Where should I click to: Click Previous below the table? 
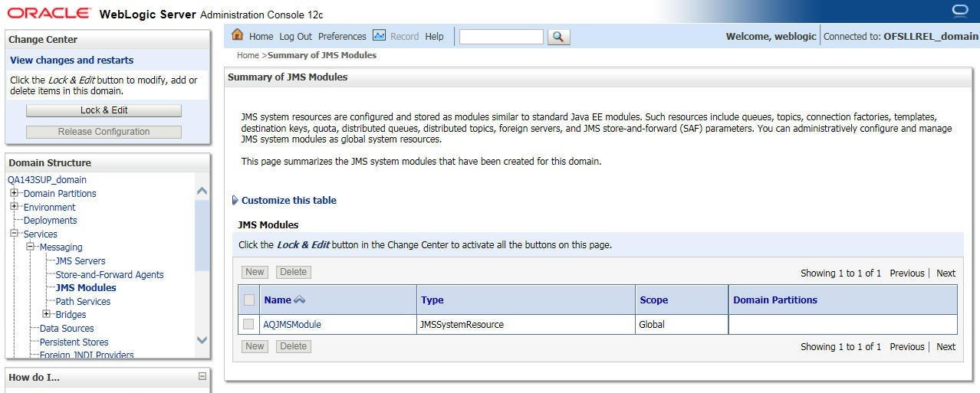(x=907, y=346)
